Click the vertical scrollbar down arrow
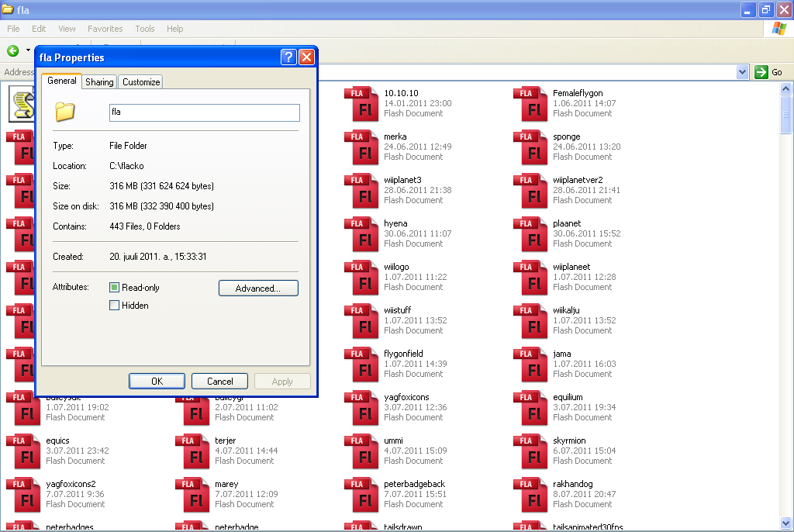The height and width of the screenshot is (532, 794). click(786, 523)
